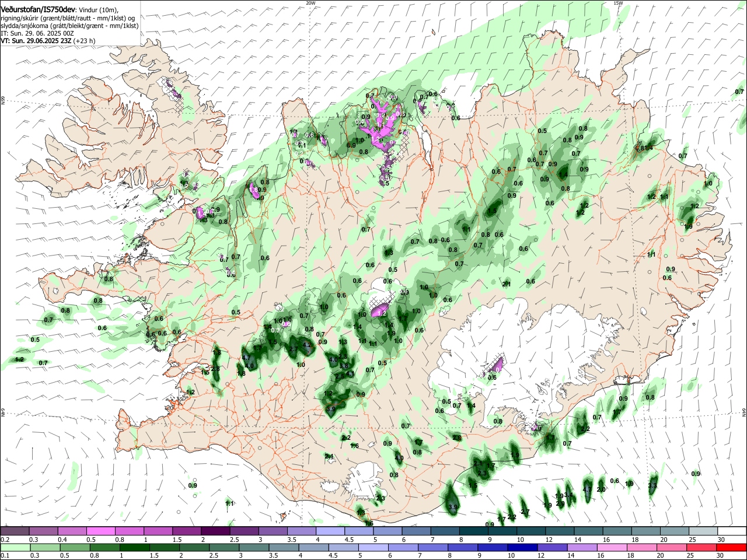Click the 20W longitude label
The width and height of the screenshot is (747, 560).
click(x=310, y=2)
